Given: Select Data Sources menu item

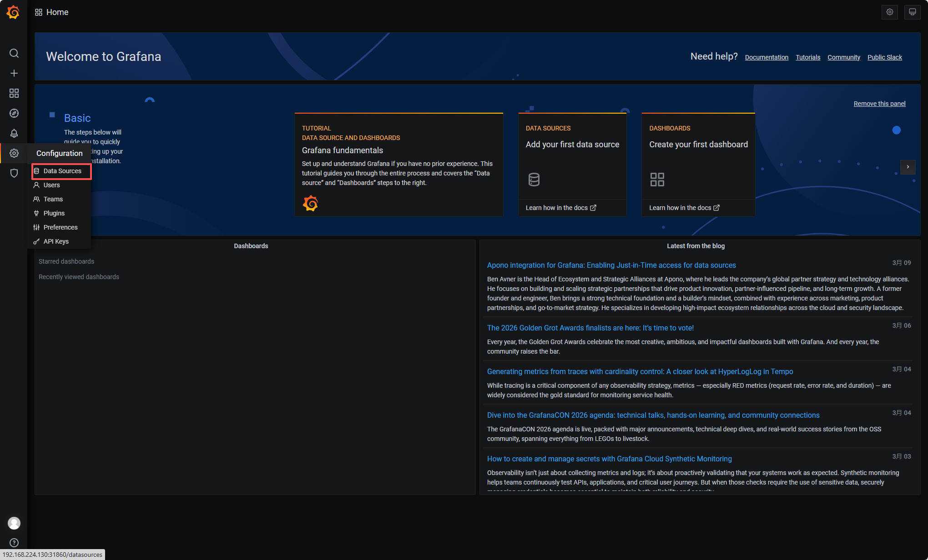Looking at the screenshot, I should pos(62,171).
